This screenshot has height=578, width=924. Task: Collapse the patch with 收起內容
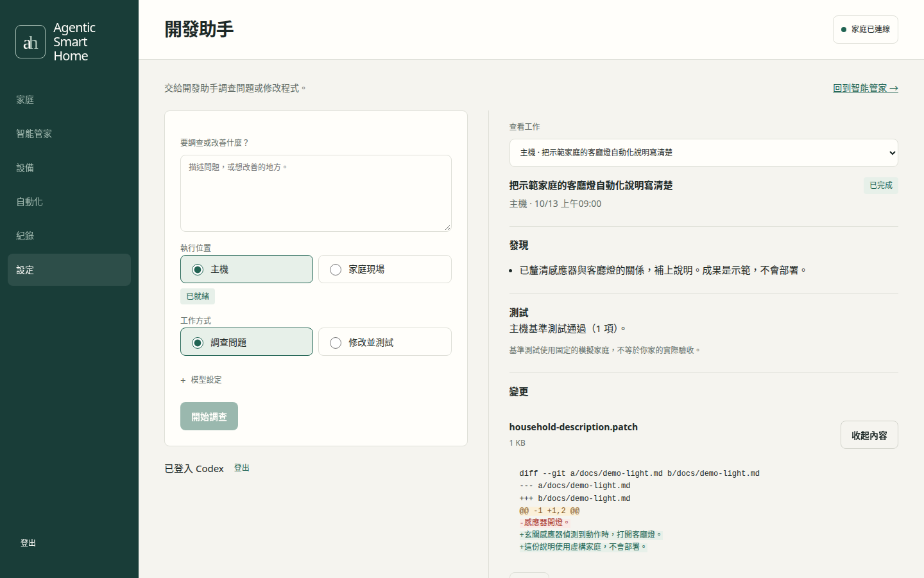tap(869, 435)
